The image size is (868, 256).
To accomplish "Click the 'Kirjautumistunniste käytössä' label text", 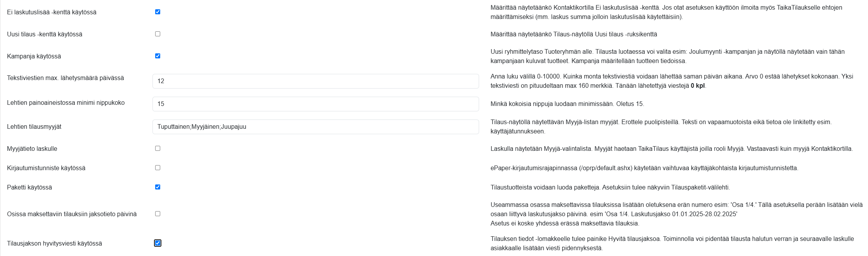I will [x=46, y=167].
